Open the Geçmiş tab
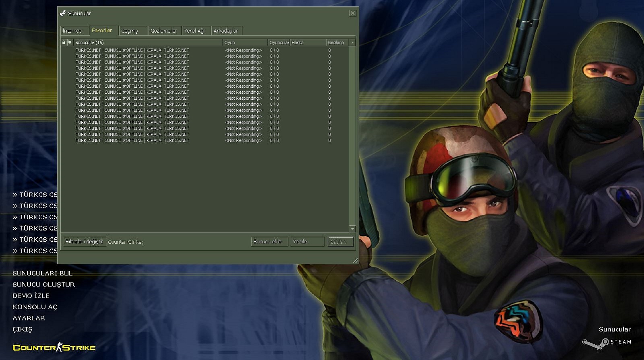 tap(130, 31)
